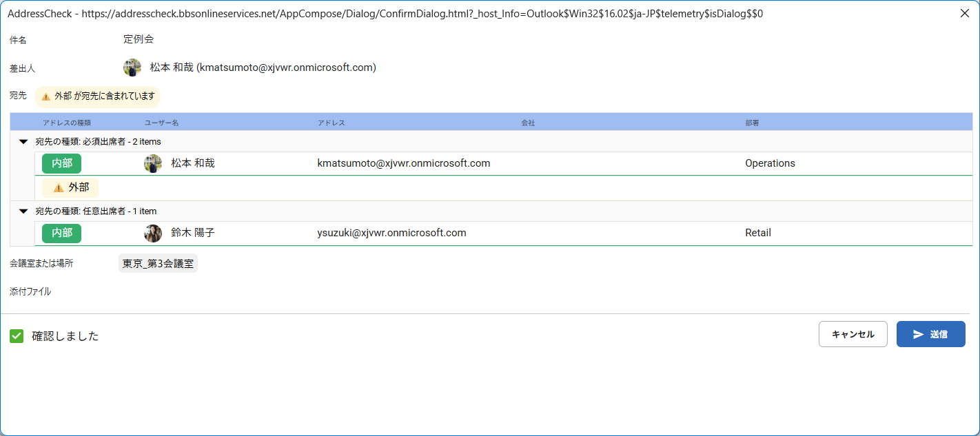980x436 pixels.
Task: Click the キャンセル button
Action: tap(853, 334)
